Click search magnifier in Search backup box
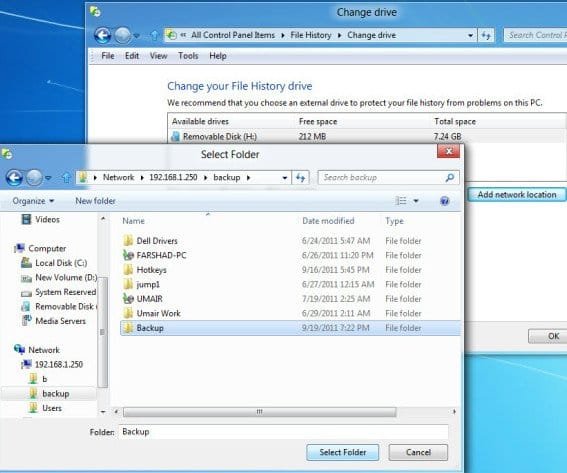Image resolution: width=567 pixels, height=473 pixels. (x=450, y=178)
